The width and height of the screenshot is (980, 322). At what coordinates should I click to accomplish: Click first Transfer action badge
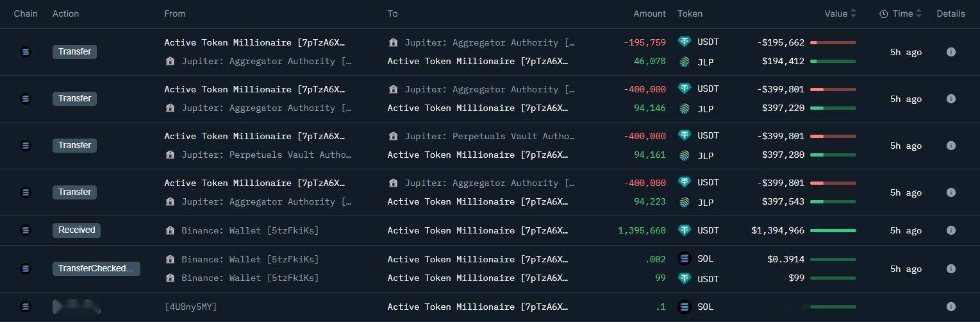tap(74, 52)
